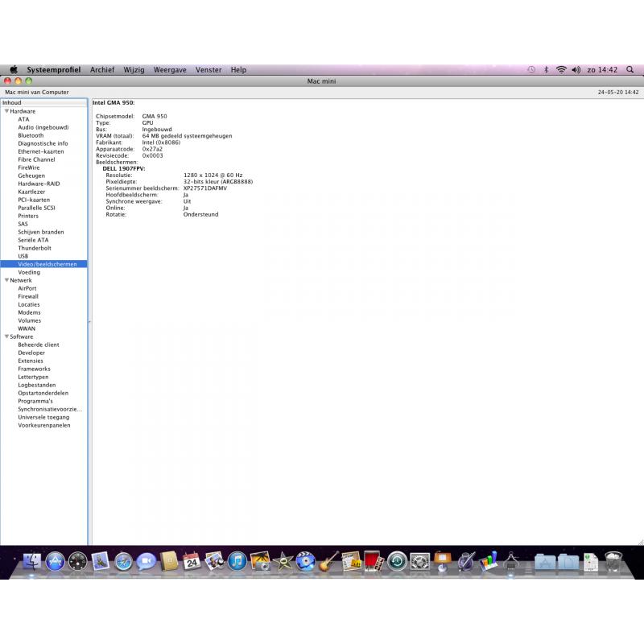Select Thunderbolt in the sidebar
Viewport: 644px width, 644px height.
pyautogui.click(x=35, y=248)
